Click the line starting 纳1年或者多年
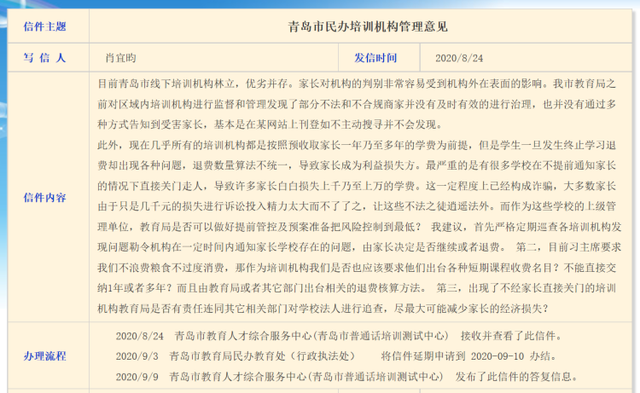This screenshot has width=640, height=393. [356, 288]
